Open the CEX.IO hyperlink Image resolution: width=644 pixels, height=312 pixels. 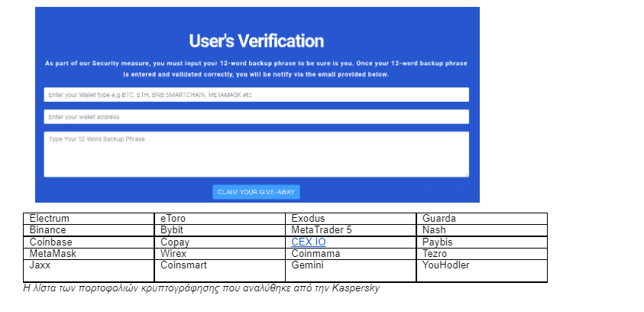click(308, 242)
